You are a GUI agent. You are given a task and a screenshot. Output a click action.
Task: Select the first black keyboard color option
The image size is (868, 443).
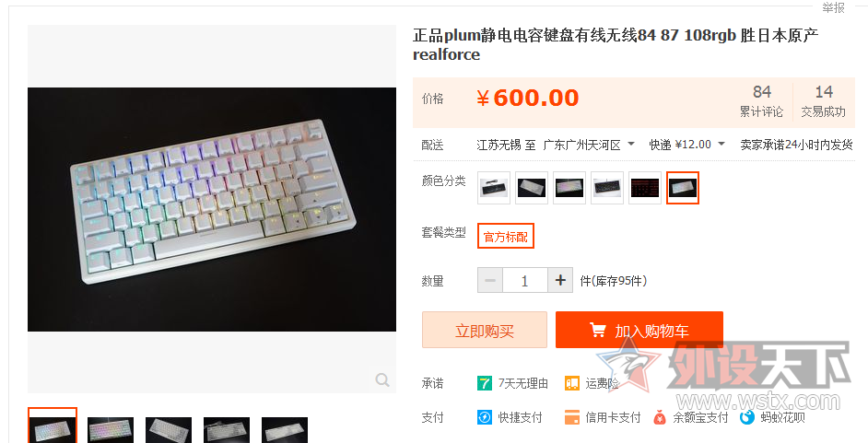[494, 188]
